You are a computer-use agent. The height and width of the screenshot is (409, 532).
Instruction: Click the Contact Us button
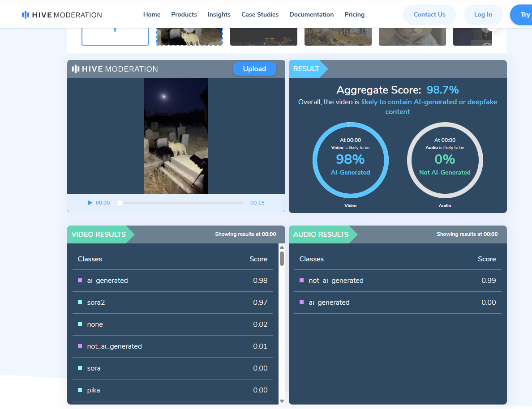pyautogui.click(x=429, y=14)
